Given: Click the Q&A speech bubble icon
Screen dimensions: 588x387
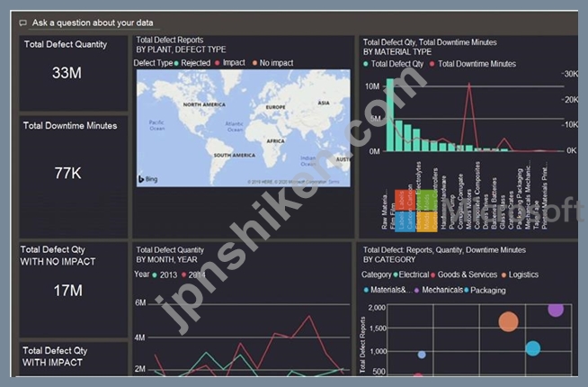Looking at the screenshot, I should pos(22,23).
